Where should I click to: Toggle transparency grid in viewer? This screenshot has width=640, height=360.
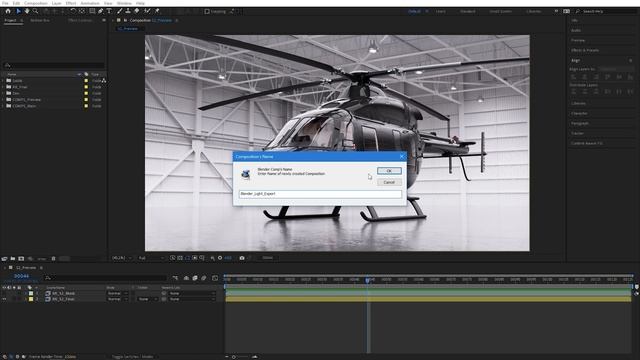[180, 258]
